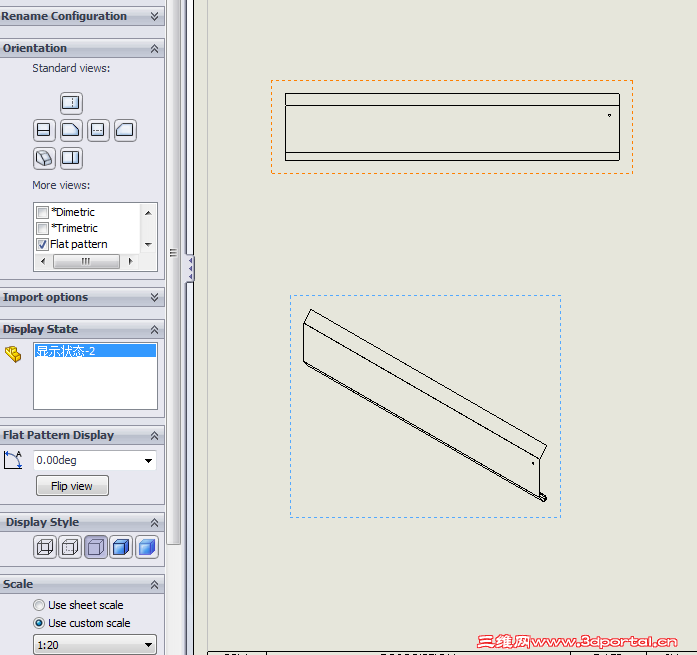Select the Isometric standard view icon
This screenshot has width=697, height=655.
pos(44,158)
